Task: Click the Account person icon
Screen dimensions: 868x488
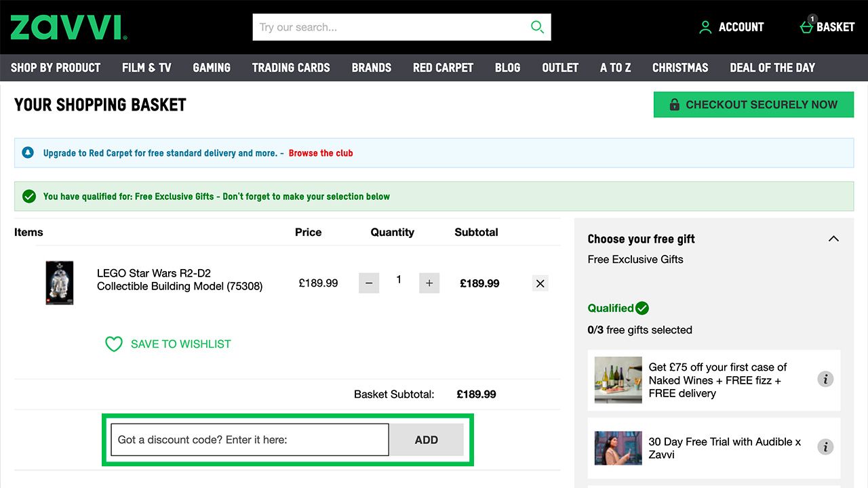Action: click(x=705, y=27)
